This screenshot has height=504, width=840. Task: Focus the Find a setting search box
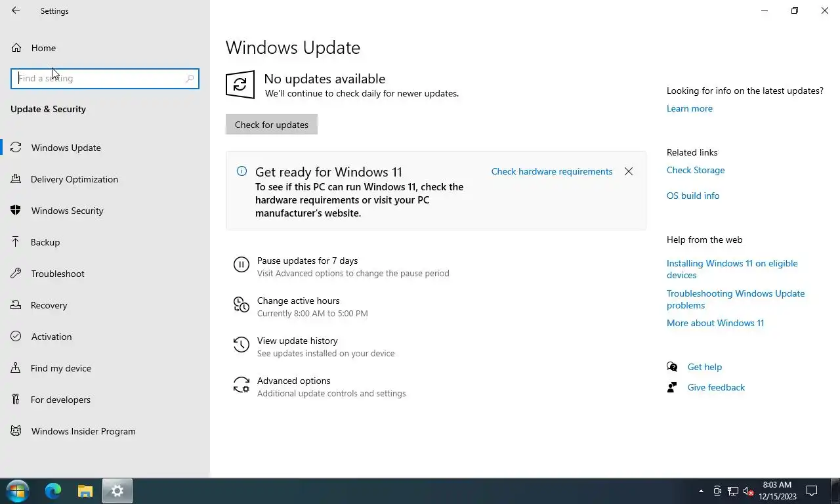[105, 78]
